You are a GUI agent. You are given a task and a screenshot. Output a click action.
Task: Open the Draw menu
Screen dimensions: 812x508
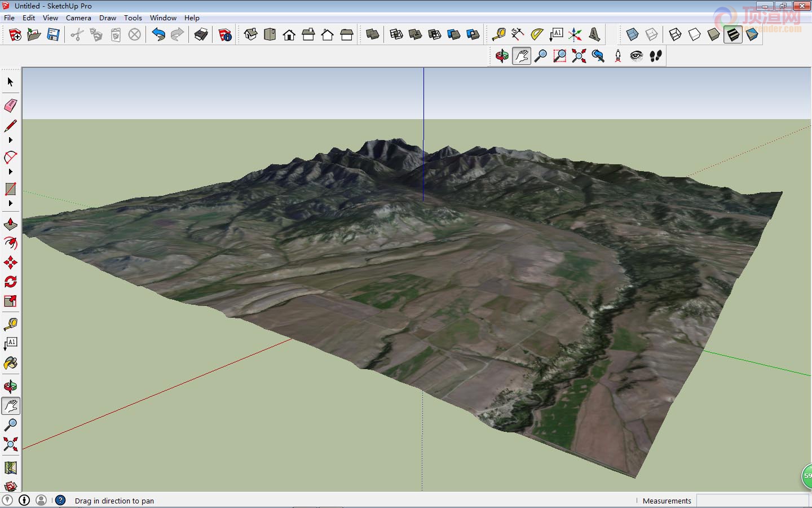pyautogui.click(x=108, y=18)
